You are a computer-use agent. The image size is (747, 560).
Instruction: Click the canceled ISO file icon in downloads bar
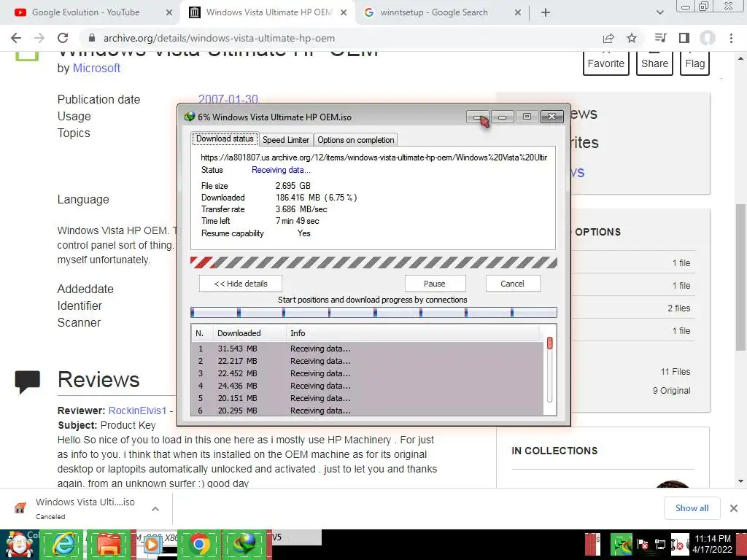[x=20, y=508]
